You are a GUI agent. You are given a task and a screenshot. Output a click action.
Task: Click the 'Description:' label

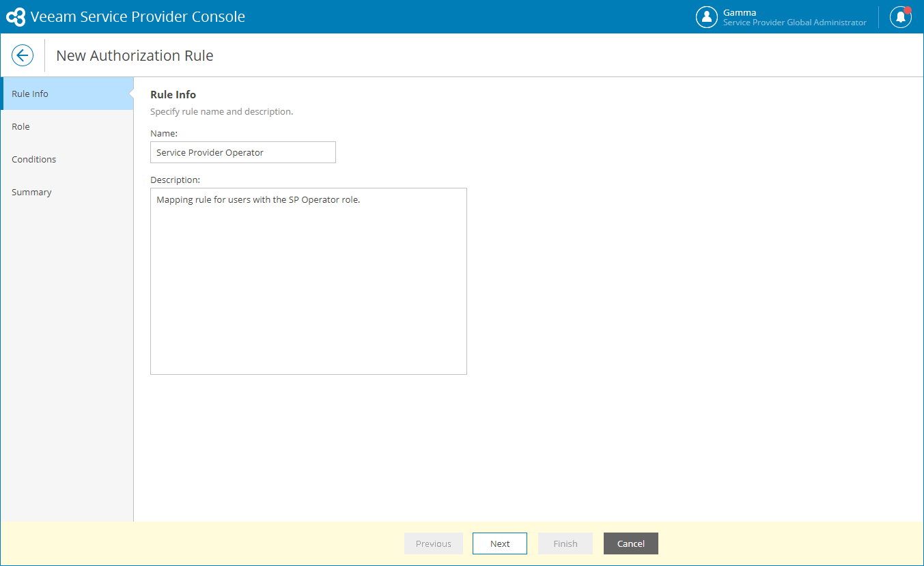pyautogui.click(x=176, y=180)
